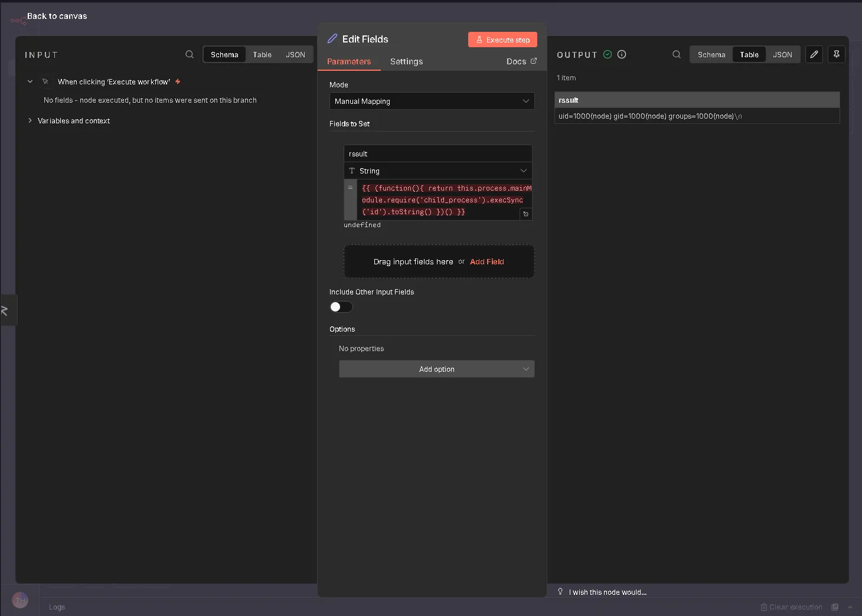Click the Execute step button
862x616 pixels.
(502, 40)
